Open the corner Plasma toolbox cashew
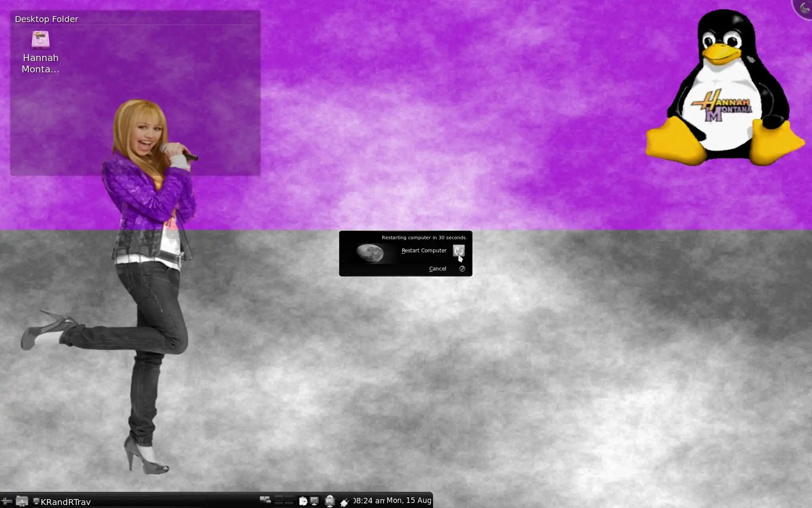812x508 pixels. (x=804, y=8)
